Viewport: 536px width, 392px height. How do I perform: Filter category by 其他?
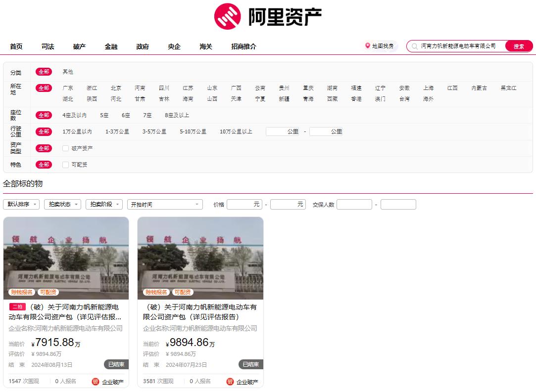(68, 72)
